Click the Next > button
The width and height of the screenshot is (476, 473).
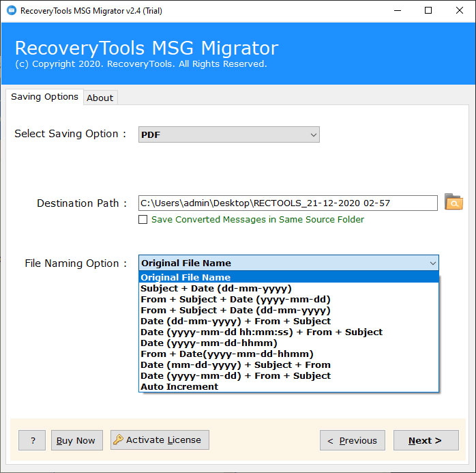(x=426, y=440)
